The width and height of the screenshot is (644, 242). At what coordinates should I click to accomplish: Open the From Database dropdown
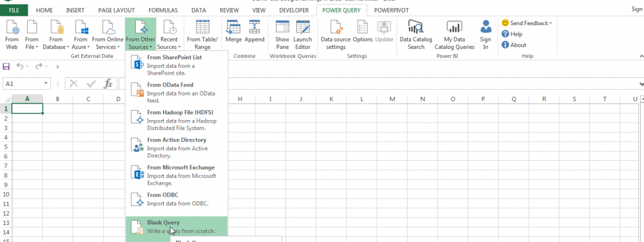tap(56, 35)
